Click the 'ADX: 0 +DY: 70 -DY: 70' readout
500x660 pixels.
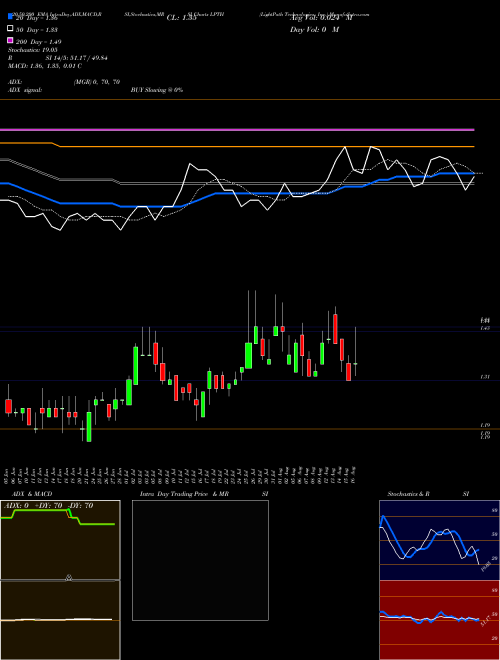[48, 506]
